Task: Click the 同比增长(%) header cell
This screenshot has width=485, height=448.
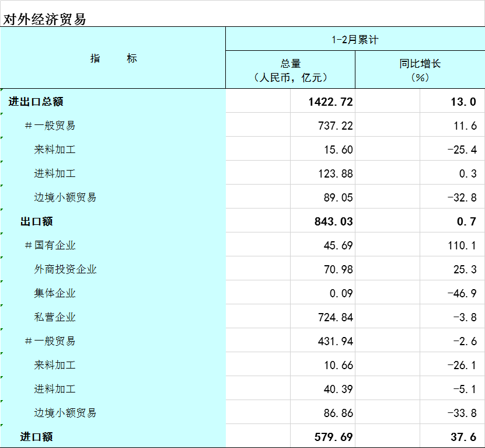Action: tap(420, 70)
